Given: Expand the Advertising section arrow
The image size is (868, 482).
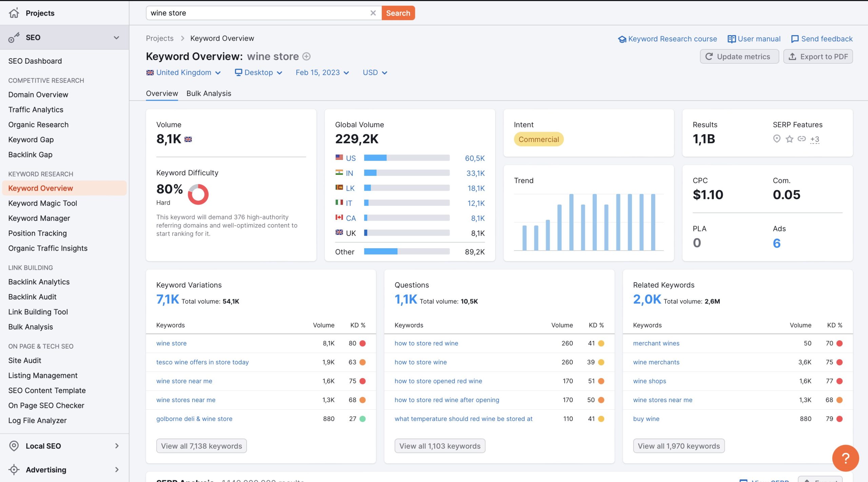Looking at the screenshot, I should click(117, 469).
